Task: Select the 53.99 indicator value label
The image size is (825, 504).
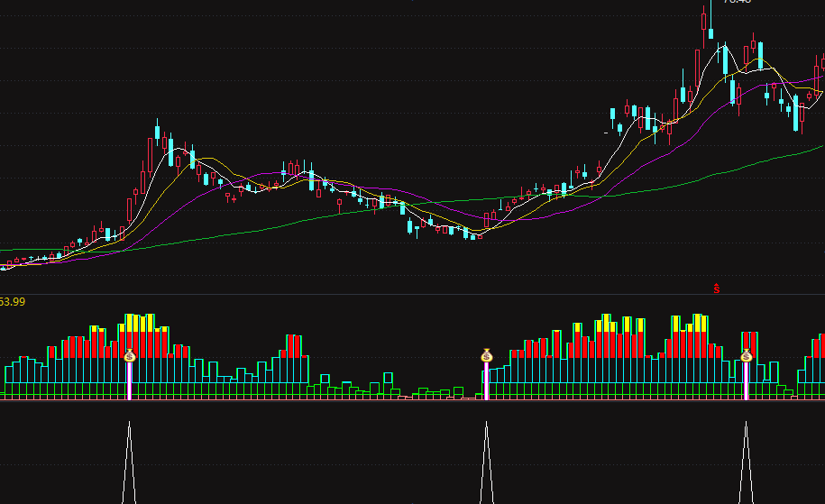Action: 13,302
